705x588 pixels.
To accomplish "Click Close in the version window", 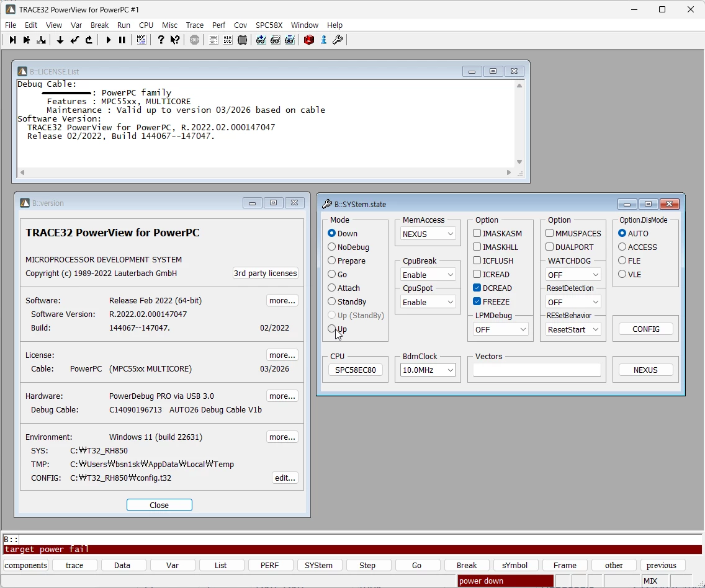I will 159,505.
